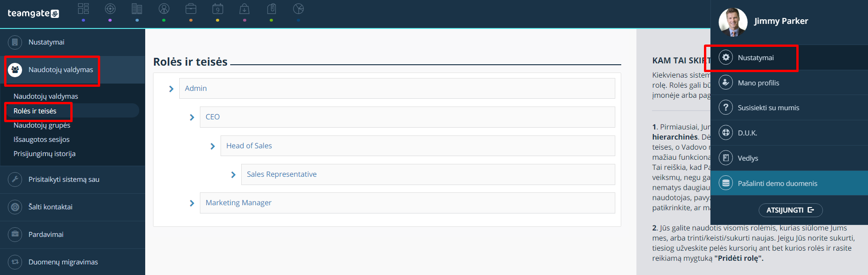Open Prisijungimų istorija in the sidebar
Screen dimensions: 868x275
[x=44, y=154]
